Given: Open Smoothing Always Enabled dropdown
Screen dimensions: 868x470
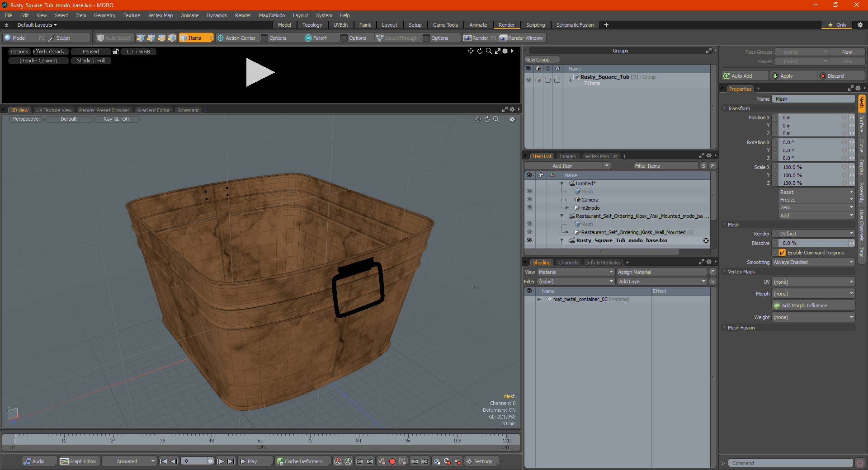Looking at the screenshot, I should (813, 262).
